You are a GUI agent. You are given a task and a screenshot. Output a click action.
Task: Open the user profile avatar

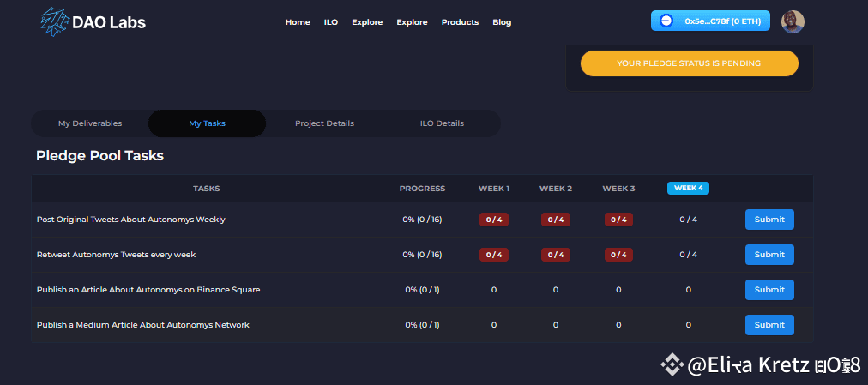(x=793, y=21)
